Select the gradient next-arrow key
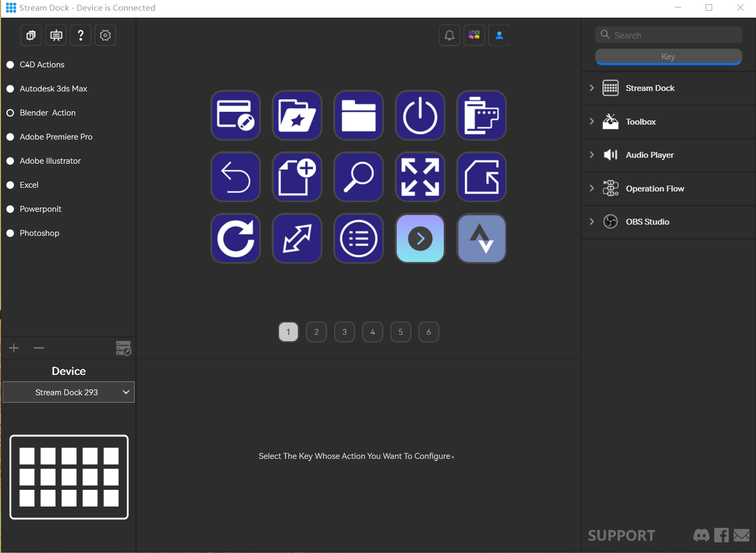This screenshot has width=756, height=553. tap(420, 238)
